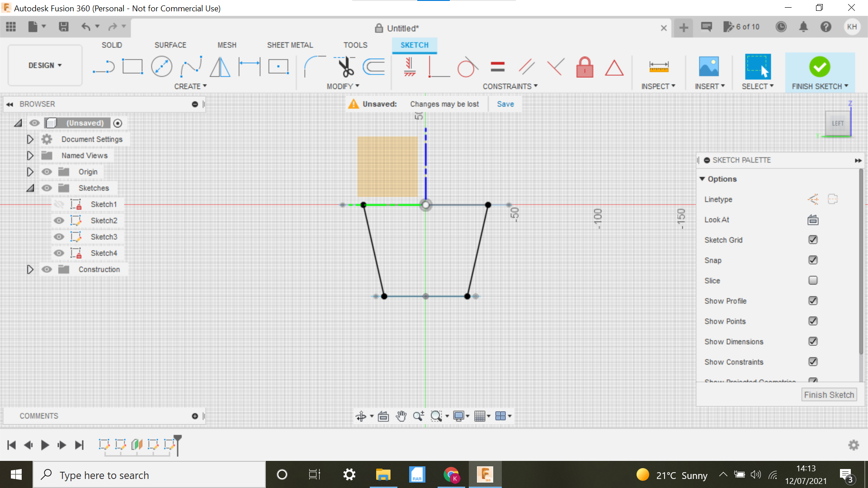Click the Trim tool in Modify
This screenshot has height=488, width=868.
pos(344,66)
